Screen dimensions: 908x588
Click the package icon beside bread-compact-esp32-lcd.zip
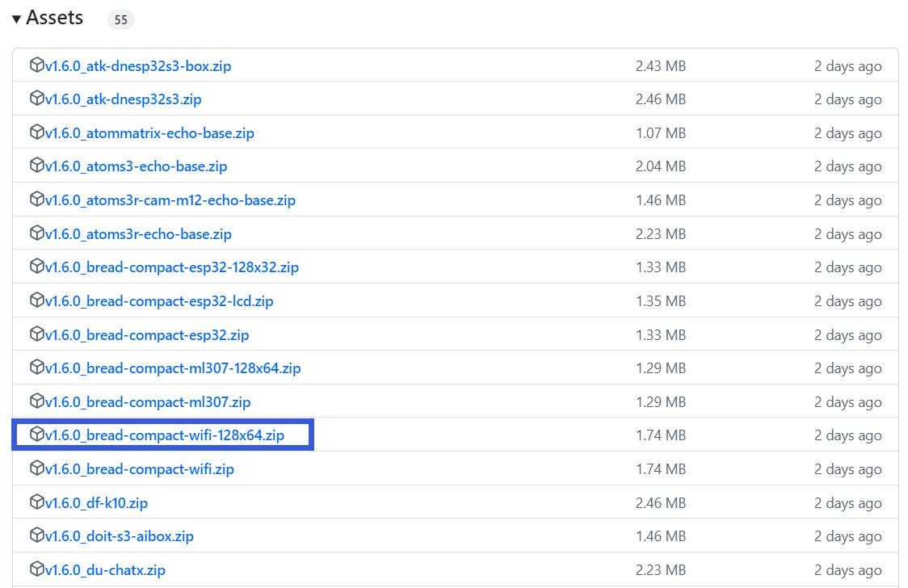[37, 300]
